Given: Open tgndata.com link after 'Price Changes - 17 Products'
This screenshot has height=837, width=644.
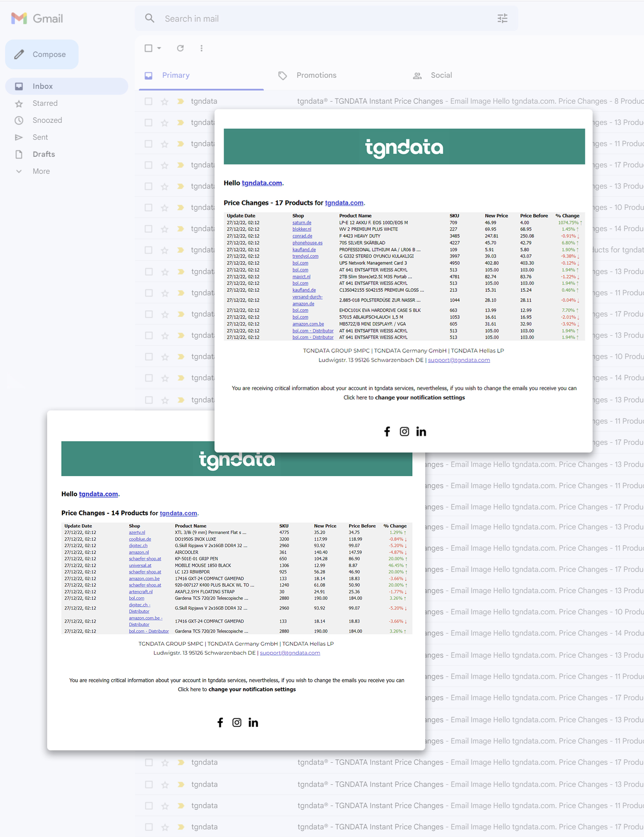Looking at the screenshot, I should tap(344, 203).
